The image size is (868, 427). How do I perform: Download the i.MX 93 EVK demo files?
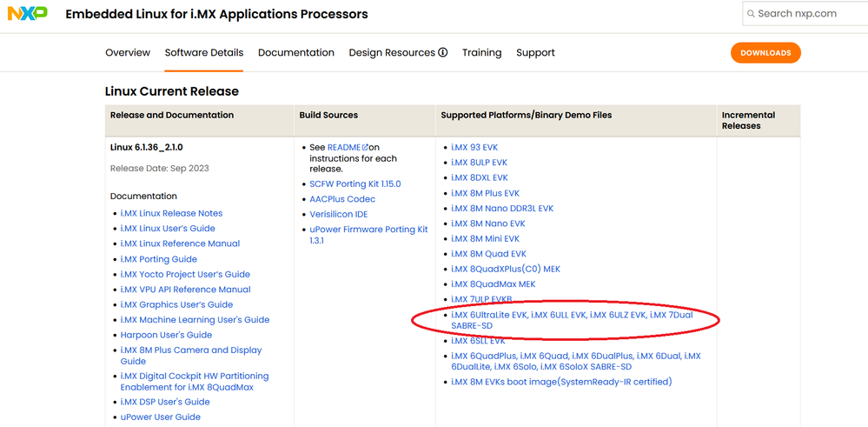(x=474, y=148)
